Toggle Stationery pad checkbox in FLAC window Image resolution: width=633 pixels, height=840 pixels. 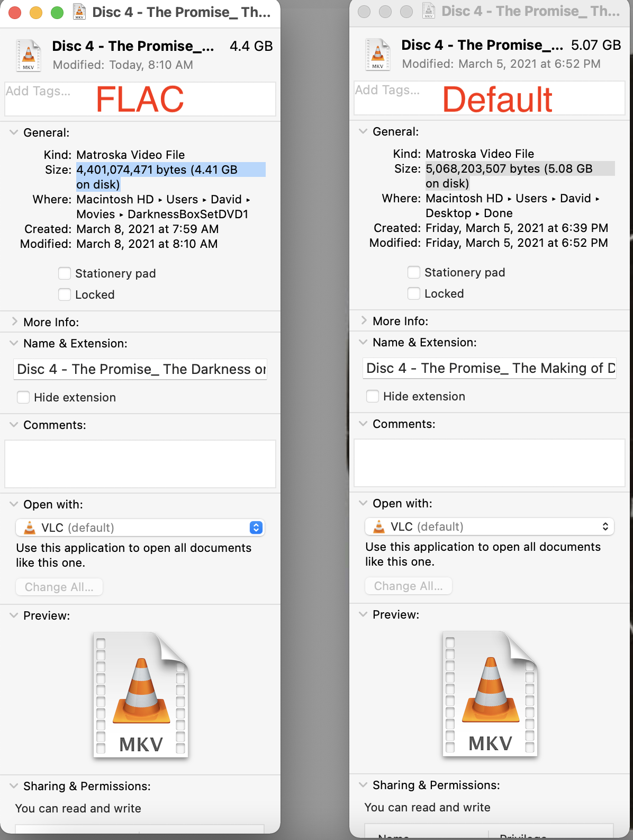point(65,273)
